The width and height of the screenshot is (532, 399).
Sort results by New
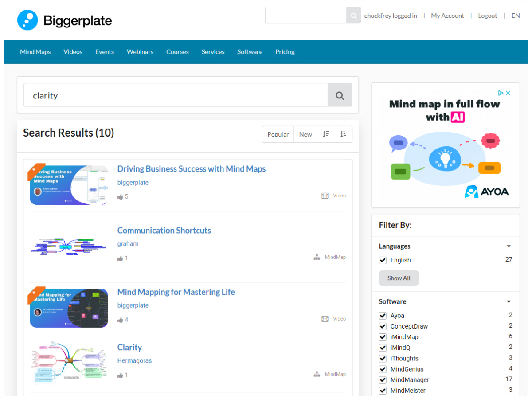pos(305,134)
